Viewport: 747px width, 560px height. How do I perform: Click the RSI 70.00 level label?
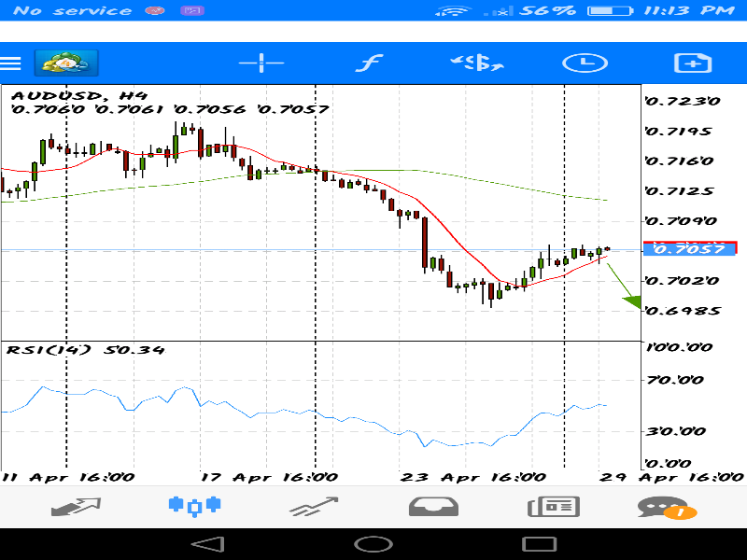tap(675, 380)
